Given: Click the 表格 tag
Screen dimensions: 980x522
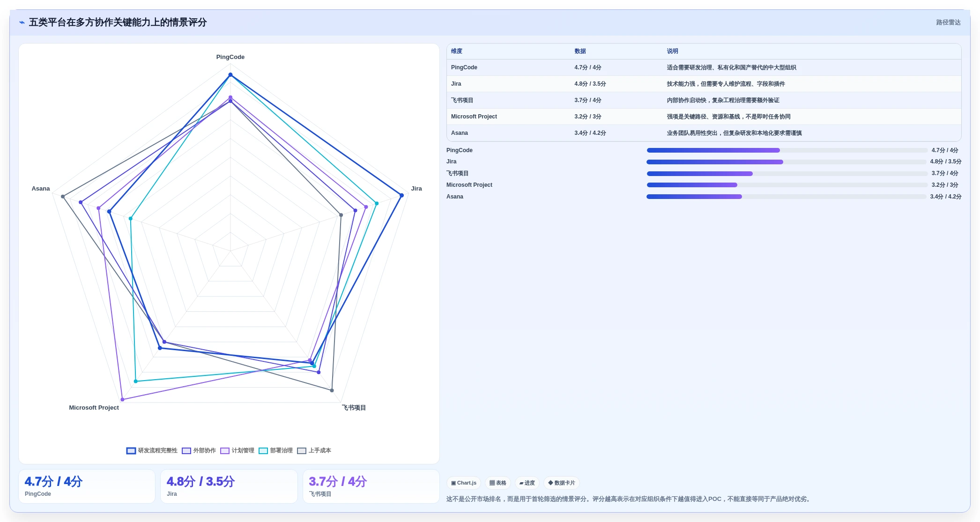Looking at the screenshot, I should 498,483.
